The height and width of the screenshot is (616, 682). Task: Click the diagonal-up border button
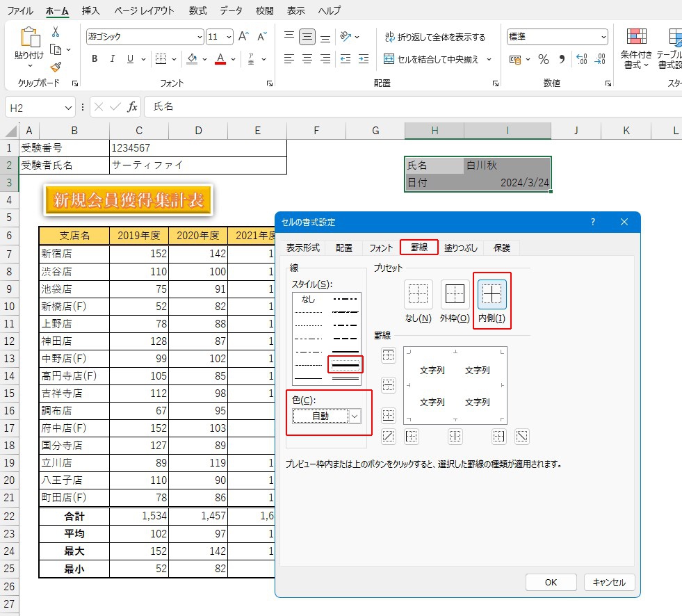389,437
